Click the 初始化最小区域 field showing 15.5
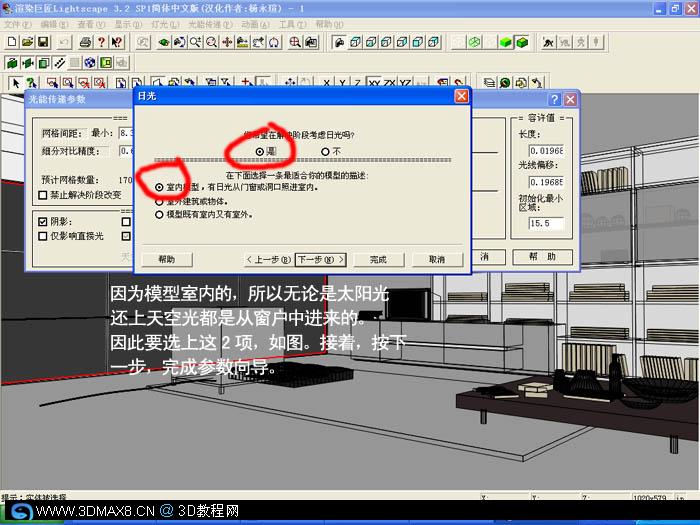 tap(546, 223)
